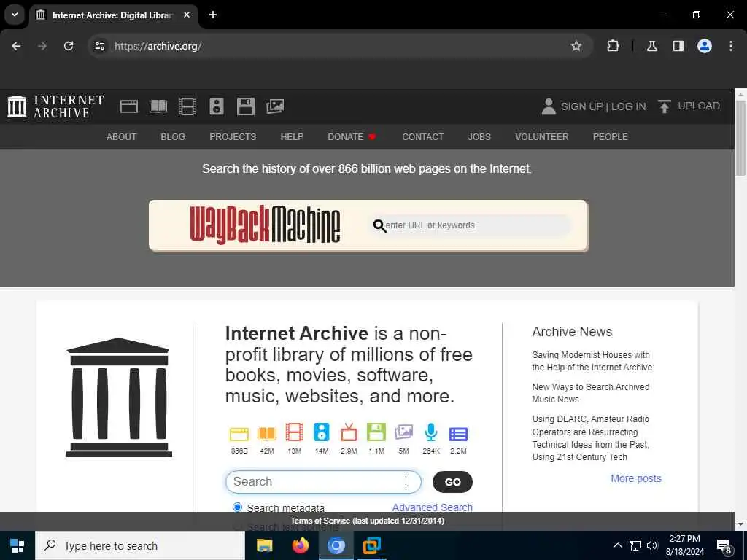Viewport: 747px width, 560px height.
Task: Open the More posts link
Action: pos(636,478)
